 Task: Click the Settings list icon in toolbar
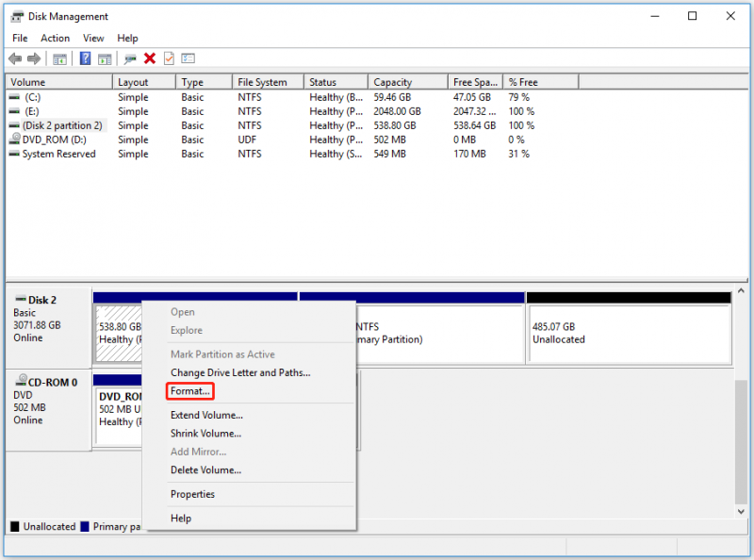(x=188, y=58)
